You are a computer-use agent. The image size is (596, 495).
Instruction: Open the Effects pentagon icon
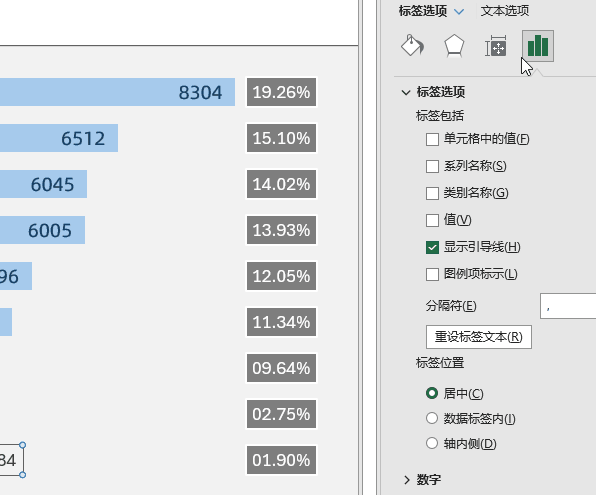tap(454, 46)
